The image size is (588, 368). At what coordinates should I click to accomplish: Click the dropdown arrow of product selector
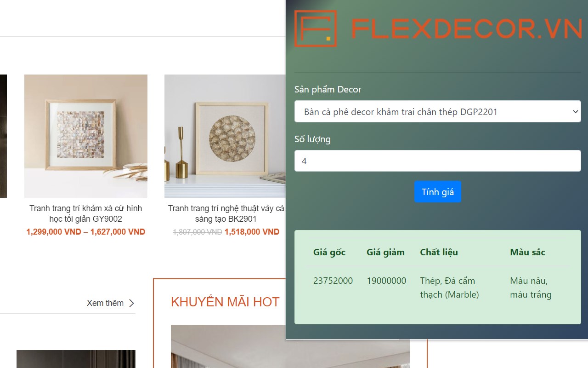(575, 112)
